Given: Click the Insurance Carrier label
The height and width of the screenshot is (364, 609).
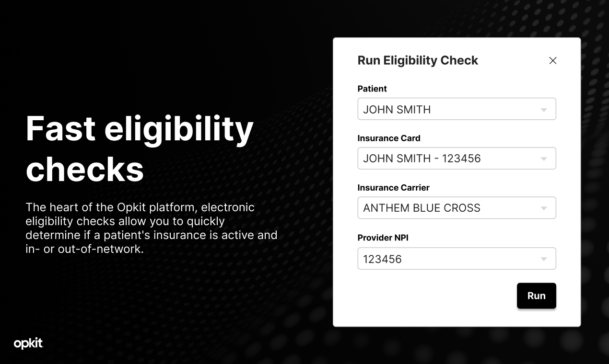Looking at the screenshot, I should [393, 187].
